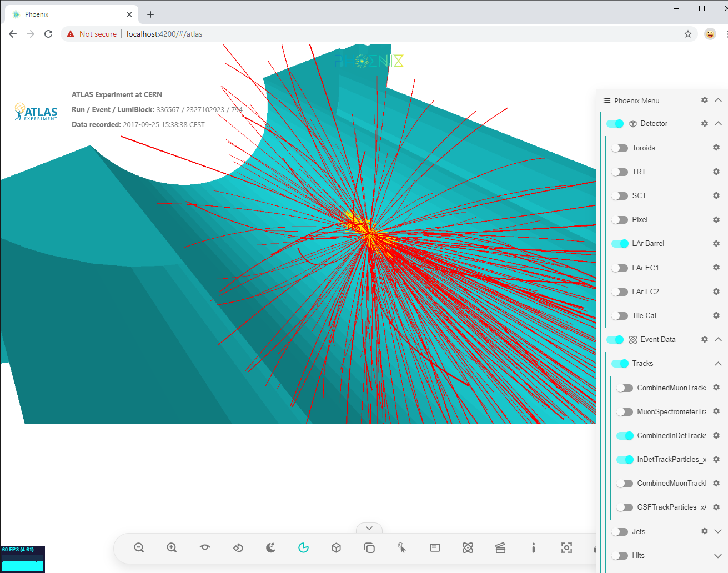The width and height of the screenshot is (728, 573).
Task: Open settings gear for Event Data
Action: pyautogui.click(x=704, y=339)
